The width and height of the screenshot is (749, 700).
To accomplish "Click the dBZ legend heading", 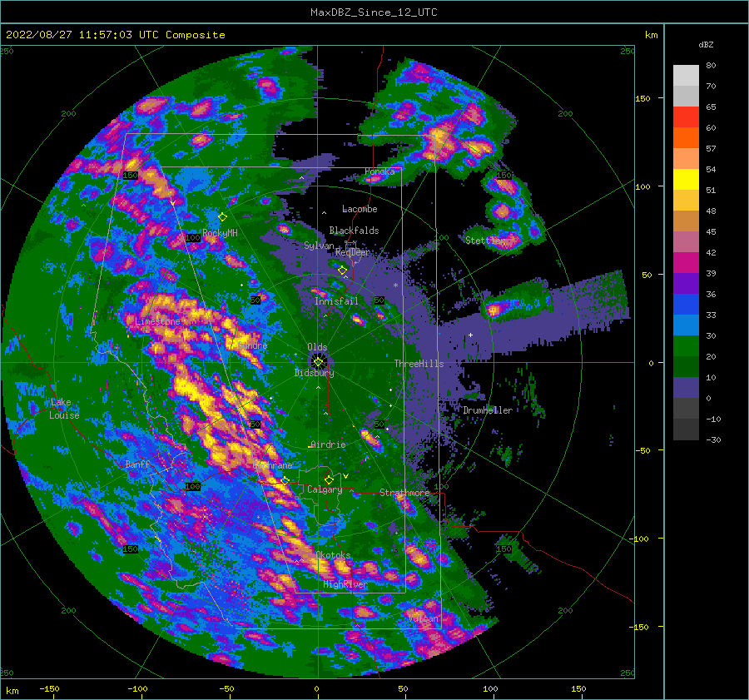I will tap(706, 44).
